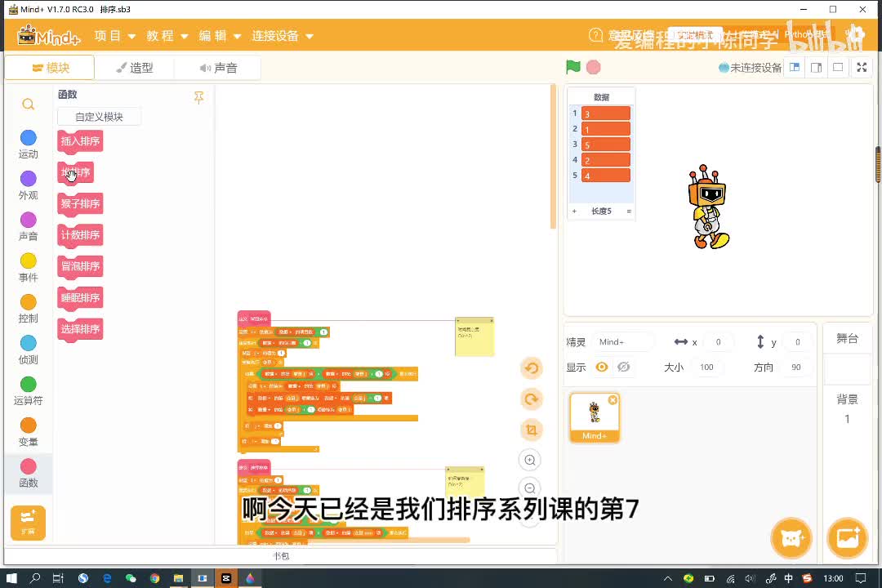Select the 舞台 stage panel

847,338
